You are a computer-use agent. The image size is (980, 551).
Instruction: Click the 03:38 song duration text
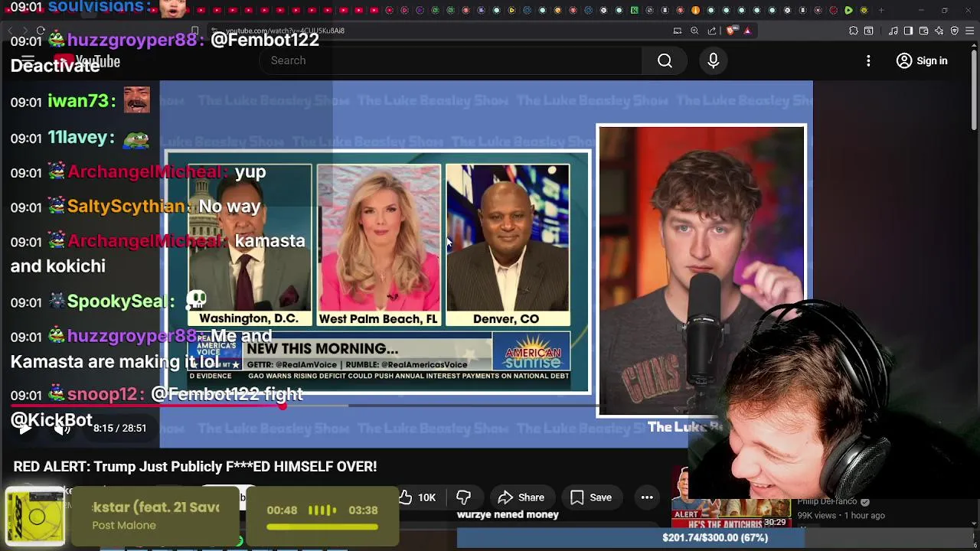pos(363,510)
